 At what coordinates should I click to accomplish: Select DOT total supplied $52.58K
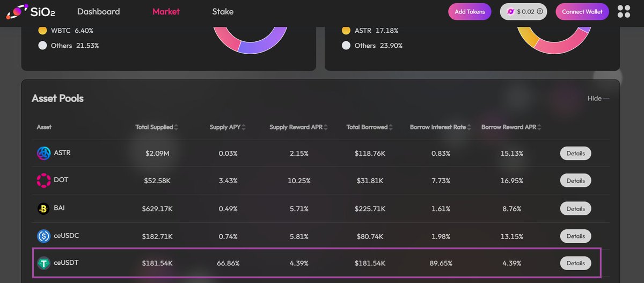[157, 180]
